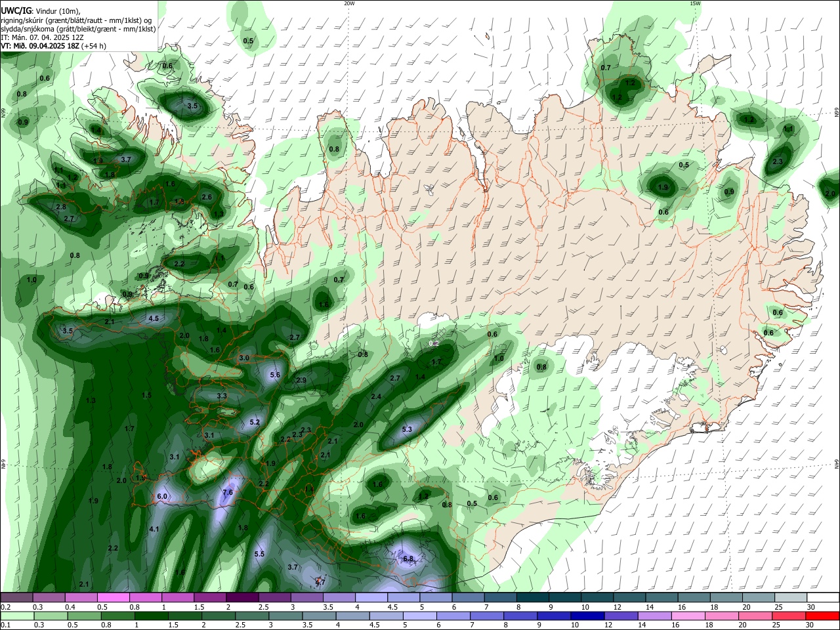Click the 6.0 precipitation value on map
The width and height of the screenshot is (840, 630).
[x=163, y=497]
